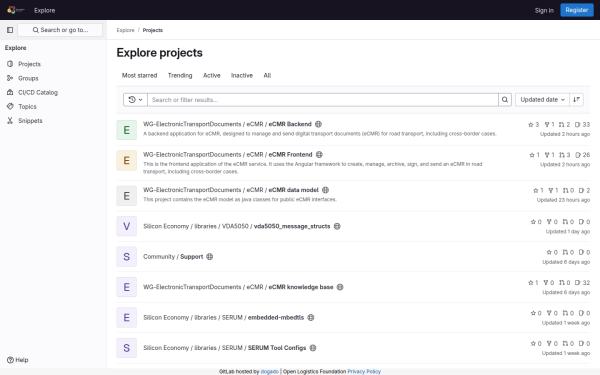The image size is (600, 375).
Task: Click Explore in the top navigation bar
Action: (x=44, y=10)
